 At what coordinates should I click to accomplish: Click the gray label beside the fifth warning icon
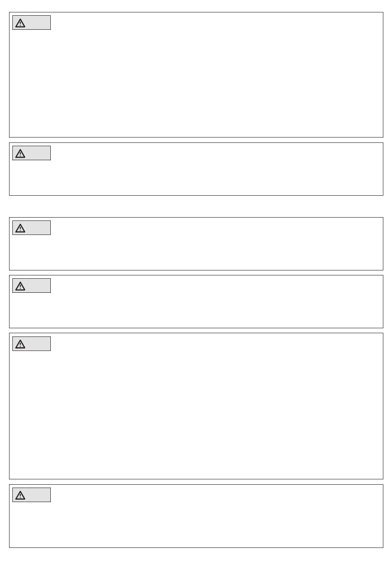click(38, 344)
